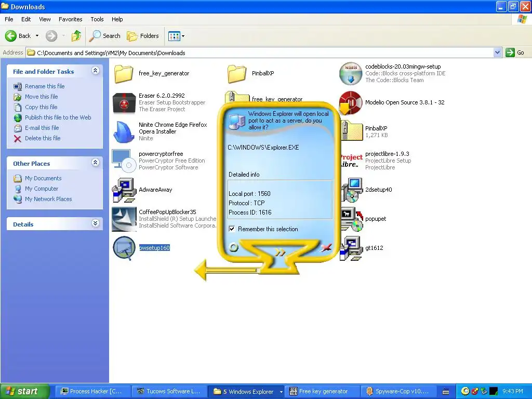Open the View menu
The image size is (532, 399).
pos(45,19)
